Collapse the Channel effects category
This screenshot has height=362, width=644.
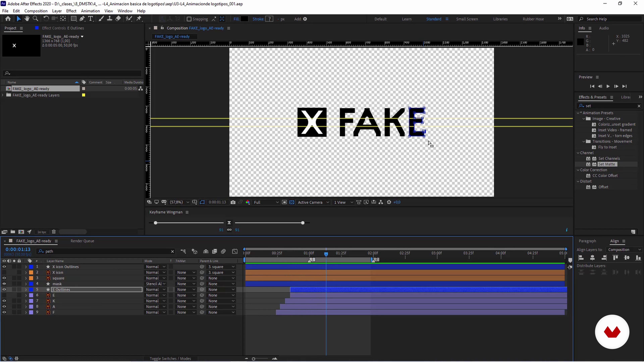(x=578, y=153)
